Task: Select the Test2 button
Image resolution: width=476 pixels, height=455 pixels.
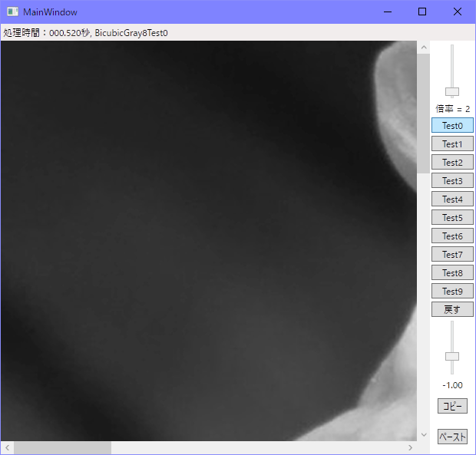Action: click(452, 163)
